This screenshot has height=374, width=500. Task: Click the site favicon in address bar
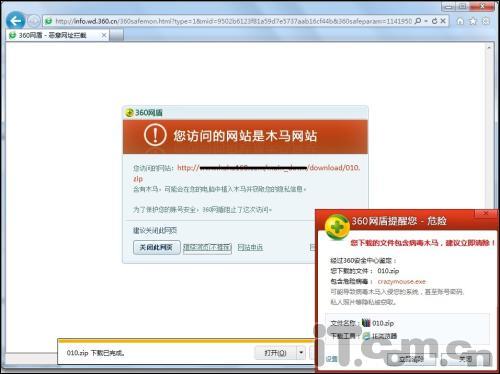click(49, 21)
